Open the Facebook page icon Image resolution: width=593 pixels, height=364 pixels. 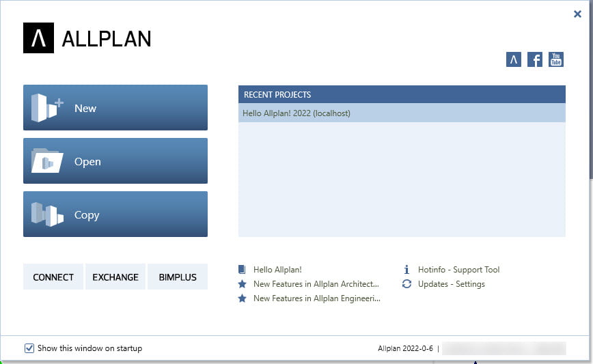tap(535, 59)
